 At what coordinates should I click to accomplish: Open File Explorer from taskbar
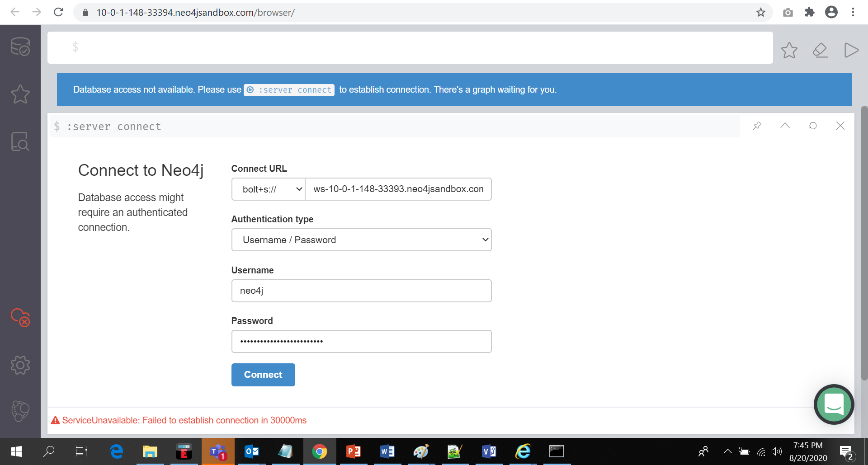150,451
